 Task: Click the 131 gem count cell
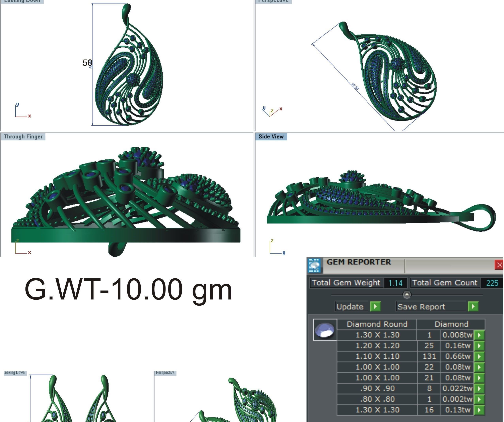click(429, 357)
